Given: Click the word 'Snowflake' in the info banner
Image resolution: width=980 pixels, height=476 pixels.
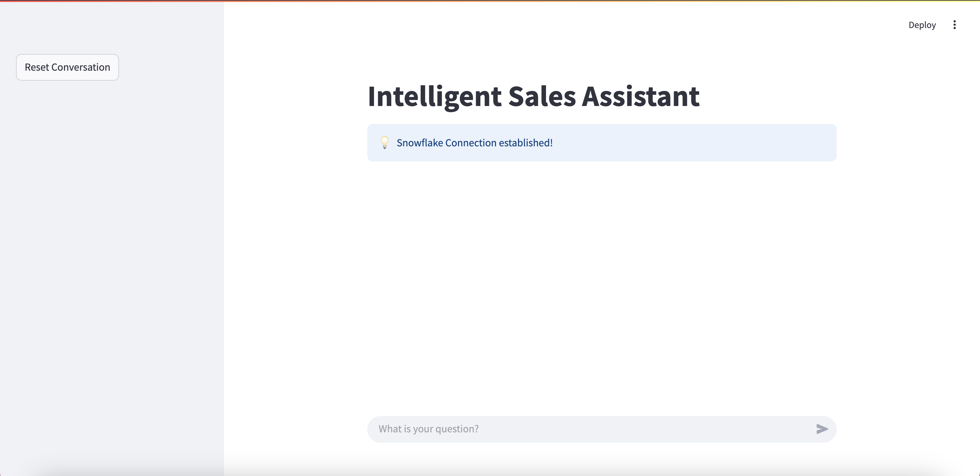Looking at the screenshot, I should [x=420, y=143].
